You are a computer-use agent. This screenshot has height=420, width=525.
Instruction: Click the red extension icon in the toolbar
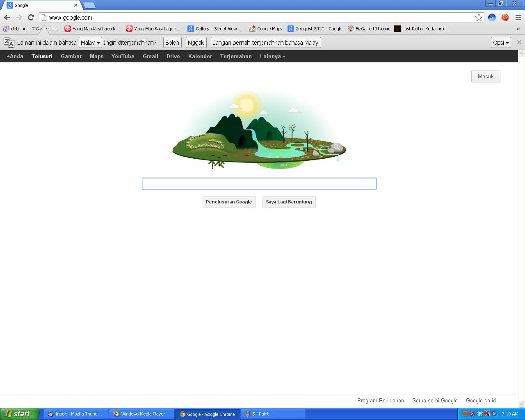pos(505,17)
